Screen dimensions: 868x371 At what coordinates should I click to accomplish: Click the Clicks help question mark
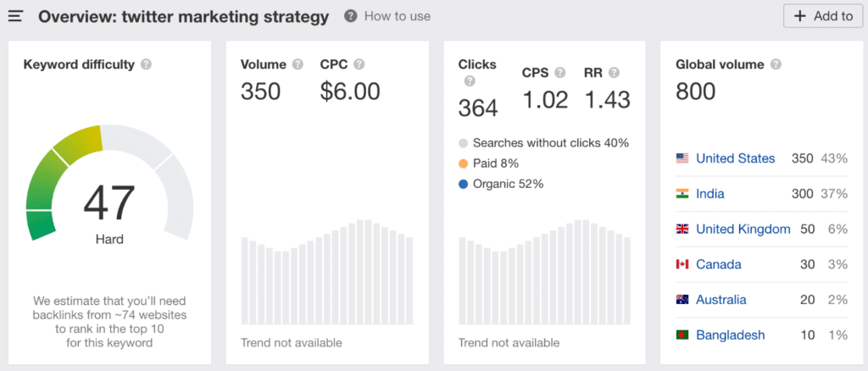coord(470,81)
